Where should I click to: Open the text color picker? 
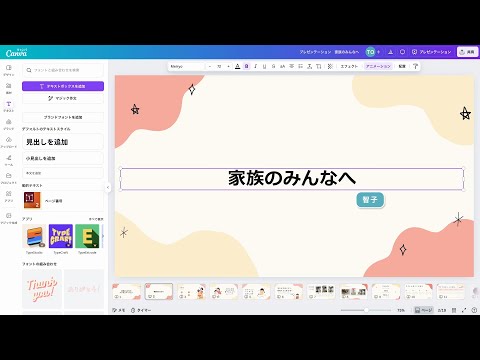pos(237,66)
